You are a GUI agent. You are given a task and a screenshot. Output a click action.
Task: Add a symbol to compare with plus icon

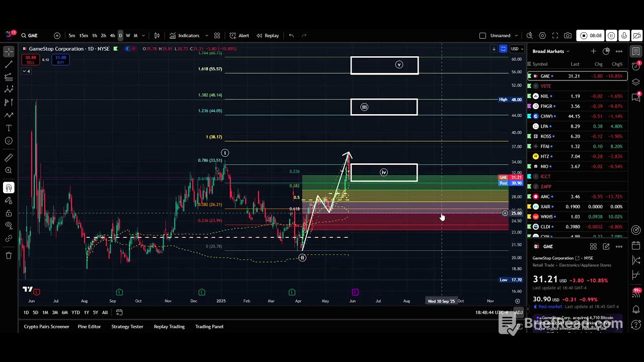pos(57,36)
